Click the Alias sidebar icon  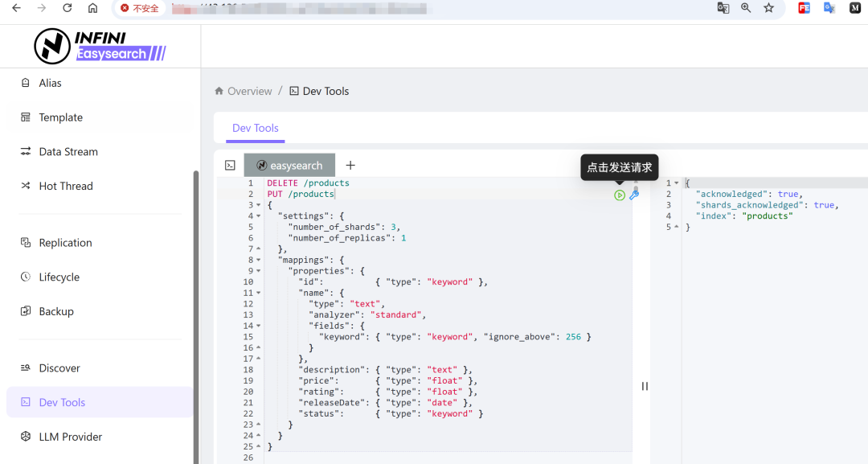point(26,83)
